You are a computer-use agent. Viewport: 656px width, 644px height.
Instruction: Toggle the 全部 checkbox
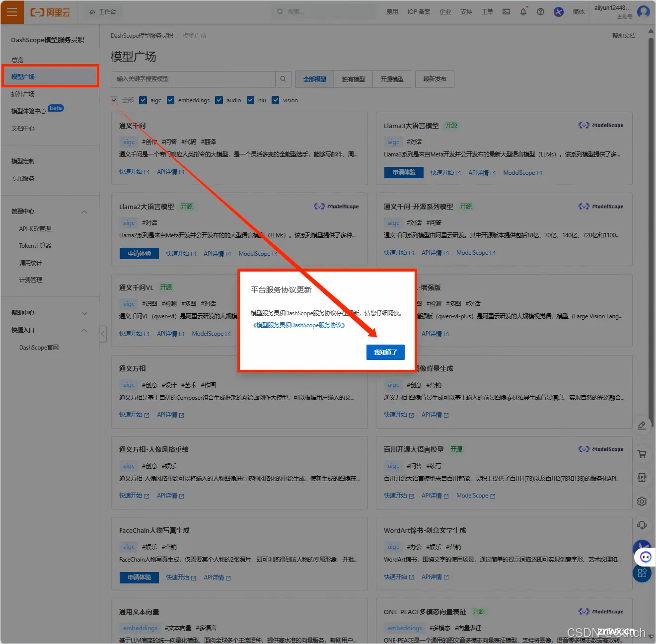point(115,100)
